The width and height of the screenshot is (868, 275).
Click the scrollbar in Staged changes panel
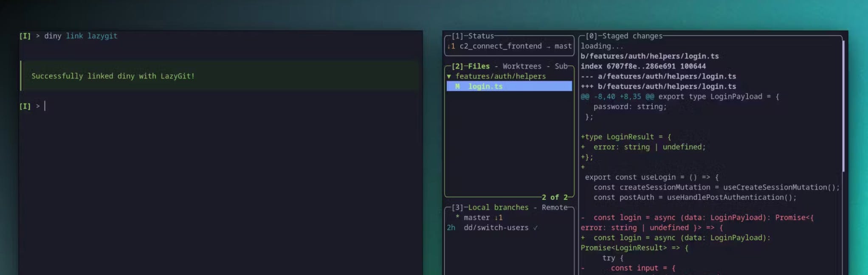843,106
